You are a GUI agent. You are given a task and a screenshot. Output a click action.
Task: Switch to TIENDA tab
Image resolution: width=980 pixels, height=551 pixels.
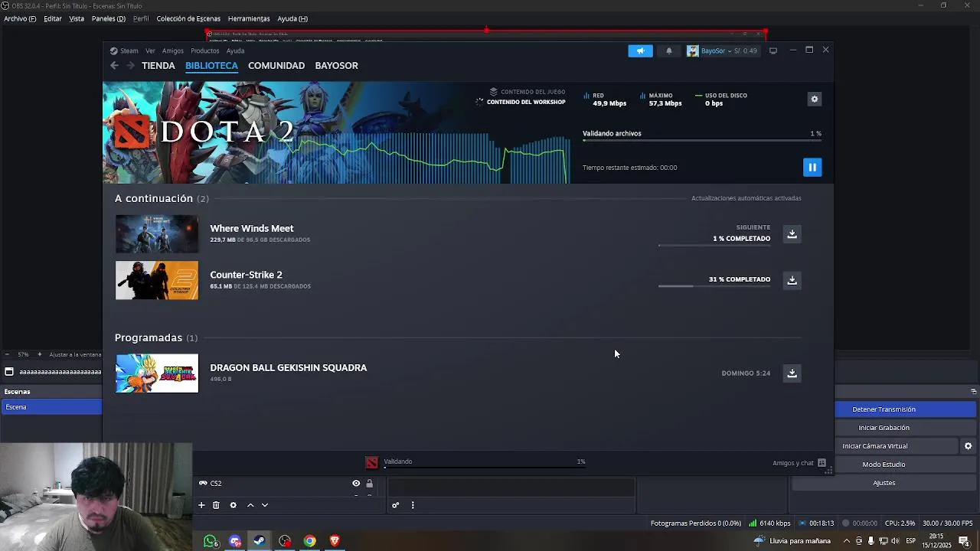click(x=158, y=66)
